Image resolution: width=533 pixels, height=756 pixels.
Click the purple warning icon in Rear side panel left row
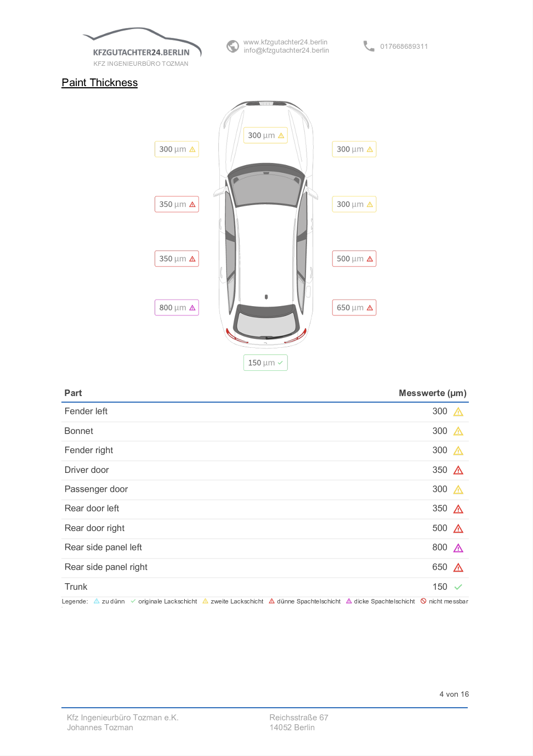click(458, 548)
